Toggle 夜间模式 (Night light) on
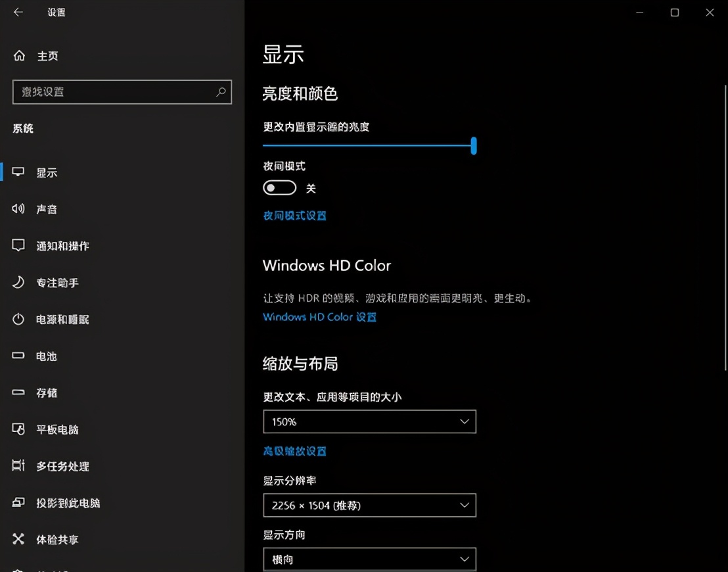The image size is (728, 572). tap(279, 188)
